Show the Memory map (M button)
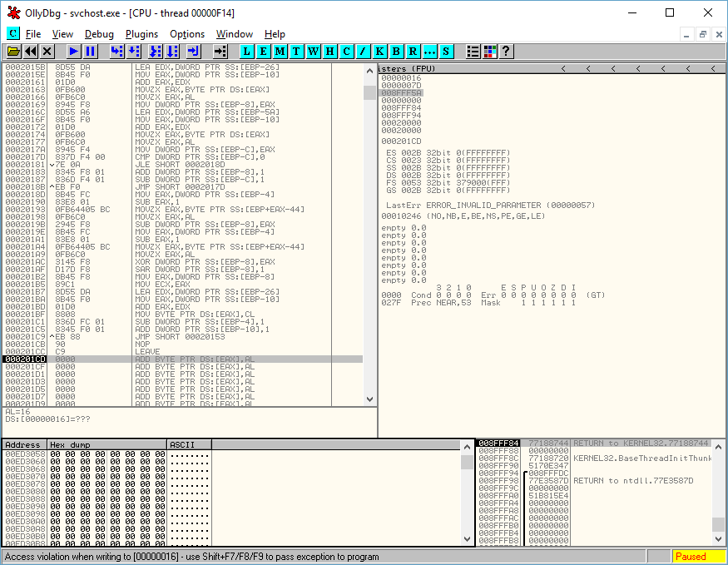Image resolution: width=728 pixels, height=565 pixels. click(280, 51)
